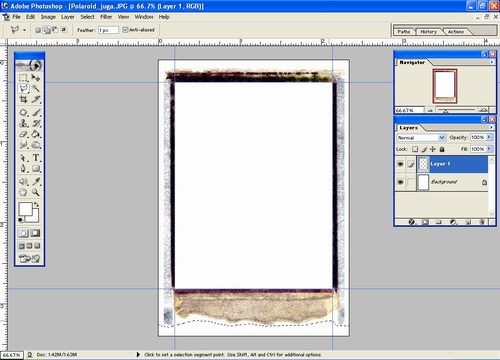Click new adjustment layer icon in Layers panel
The image size is (500, 360).
453,222
